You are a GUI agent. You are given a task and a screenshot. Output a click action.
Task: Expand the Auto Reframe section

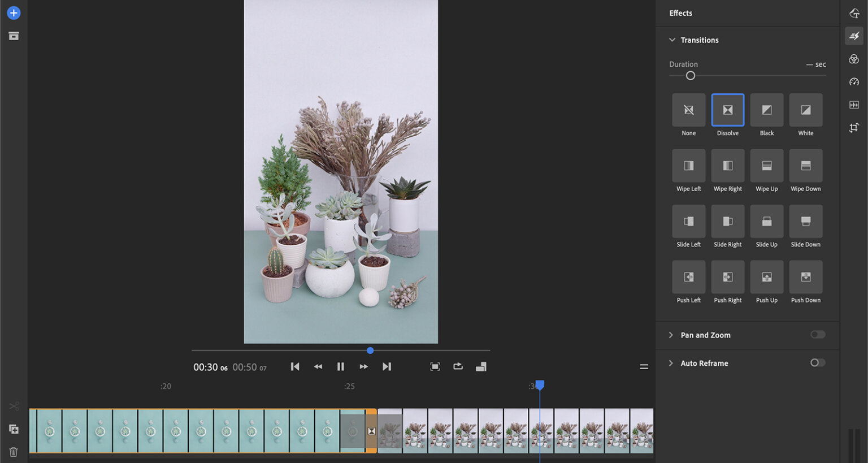(671, 364)
